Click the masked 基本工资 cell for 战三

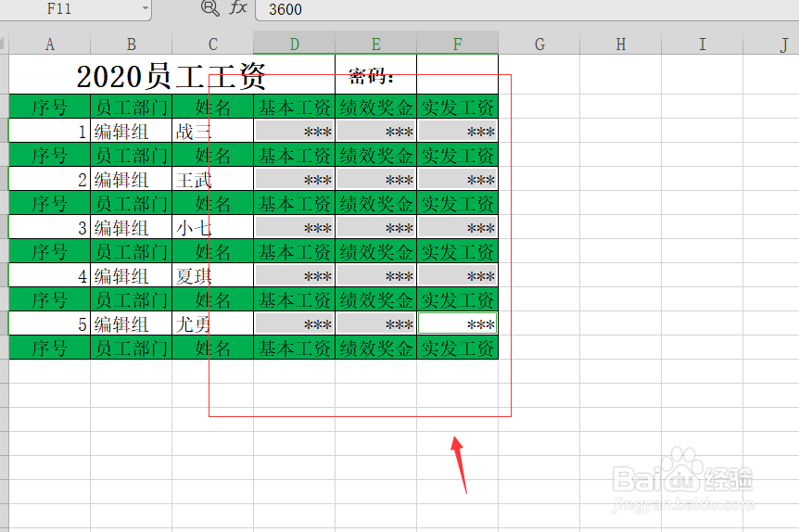tap(295, 132)
